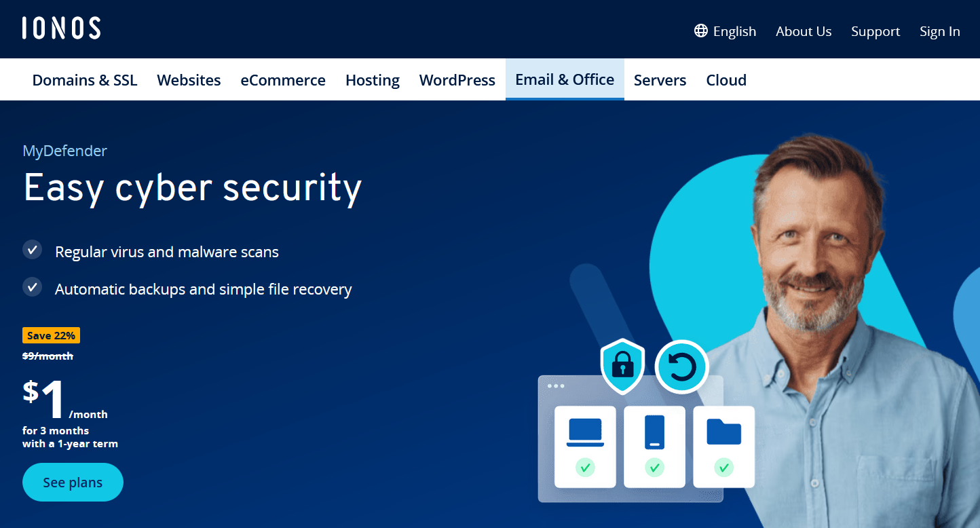
Task: Expand the Domains & SSL menu
Action: [x=85, y=80]
